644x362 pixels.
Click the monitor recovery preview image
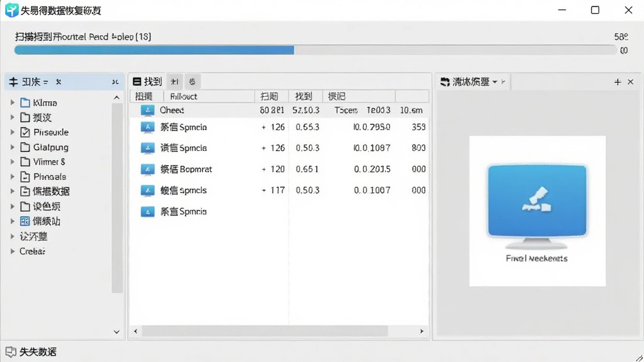537,206
